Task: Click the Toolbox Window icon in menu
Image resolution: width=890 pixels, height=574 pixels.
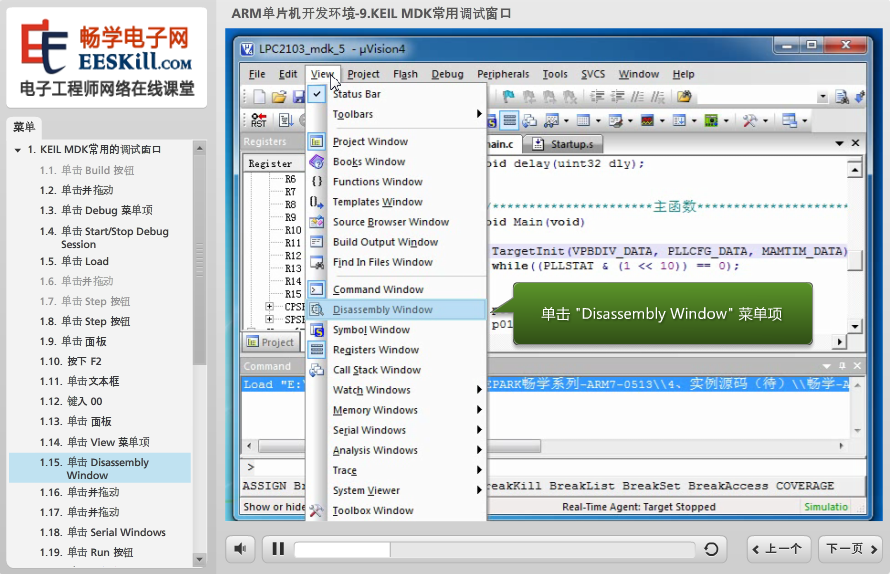Action: (x=317, y=510)
